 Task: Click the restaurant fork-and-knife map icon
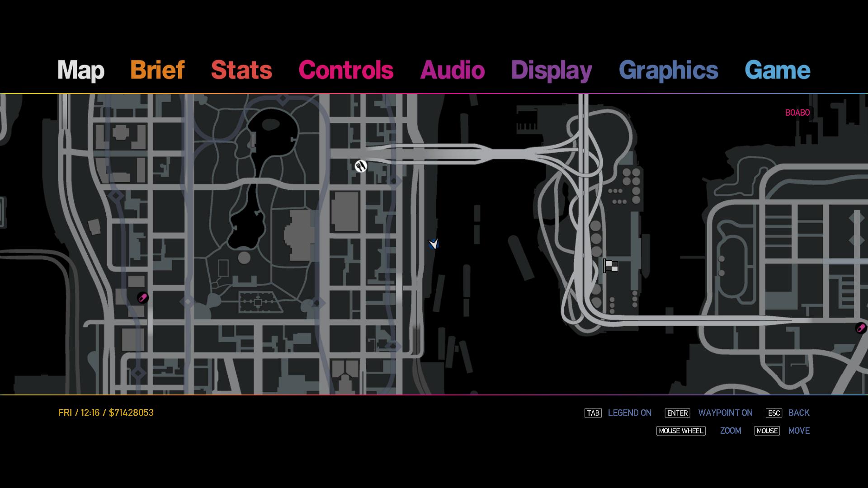tap(361, 166)
